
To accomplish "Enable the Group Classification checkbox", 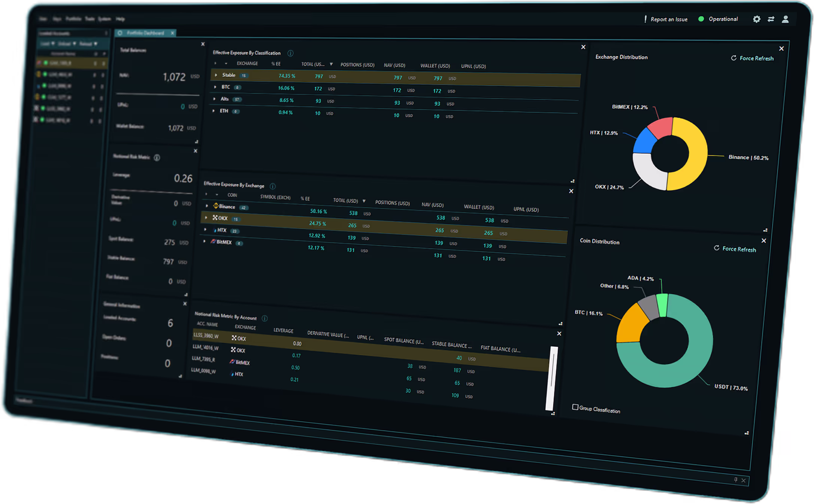I will coord(575,407).
